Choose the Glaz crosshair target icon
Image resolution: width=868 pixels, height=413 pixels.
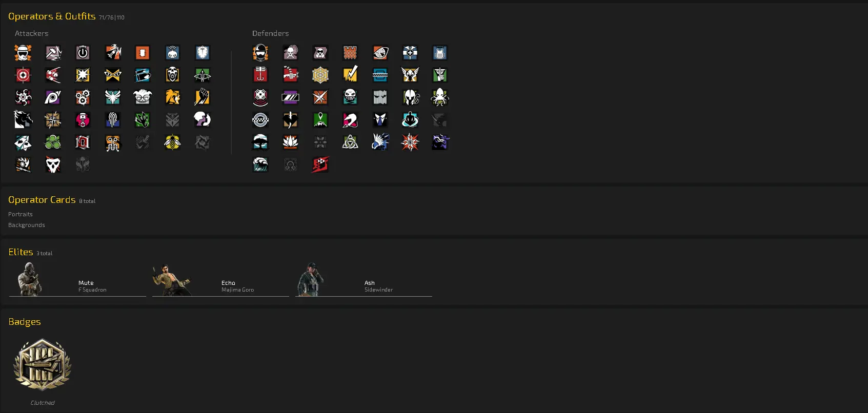pos(23,75)
